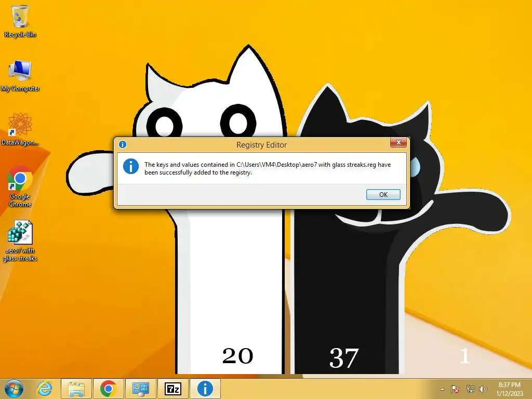Show hidden tray icons arrow
The height and width of the screenshot is (399, 532).
tap(442, 389)
